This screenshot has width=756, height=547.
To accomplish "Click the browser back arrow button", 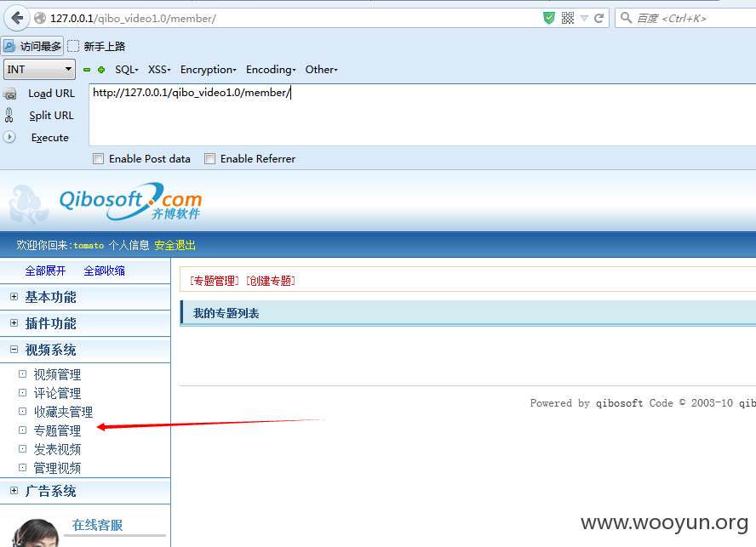I will tap(17, 19).
